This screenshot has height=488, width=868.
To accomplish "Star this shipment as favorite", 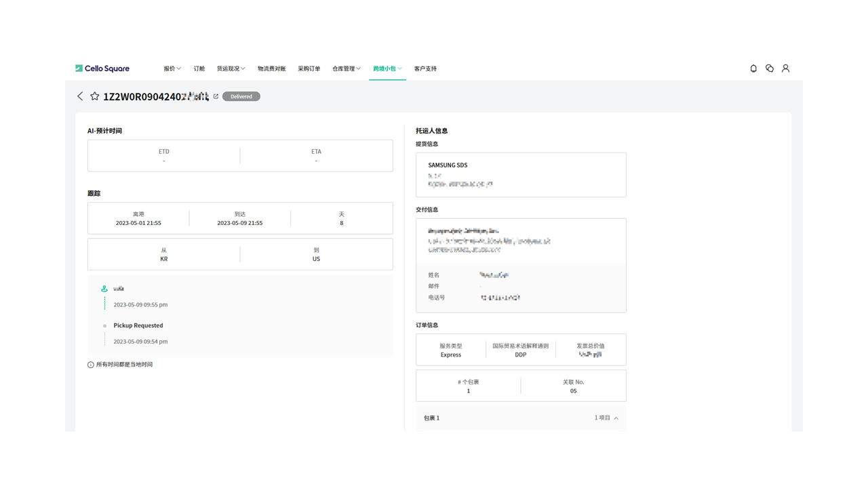I will [x=95, y=96].
